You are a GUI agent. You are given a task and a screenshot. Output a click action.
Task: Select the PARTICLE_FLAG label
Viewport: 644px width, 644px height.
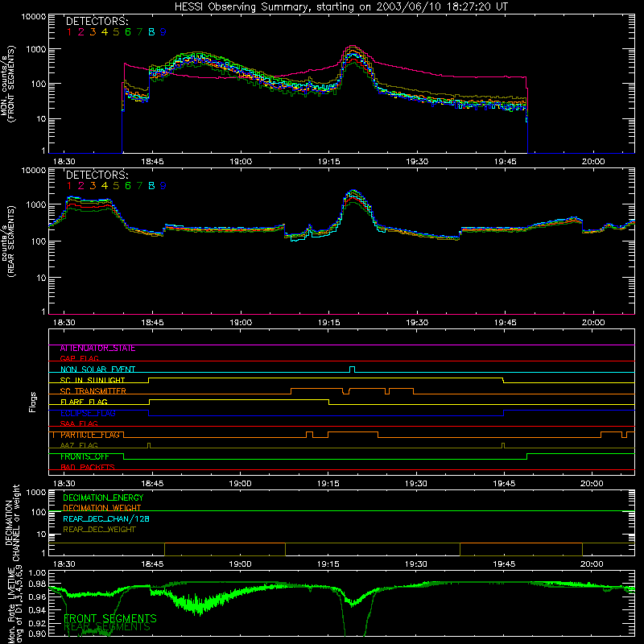click(90, 435)
